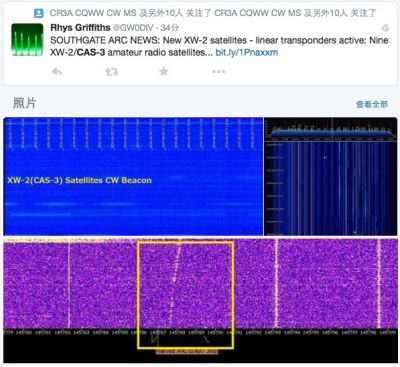Open the 34分 tweet timestamp
This screenshot has height=367, width=400.
point(169,28)
